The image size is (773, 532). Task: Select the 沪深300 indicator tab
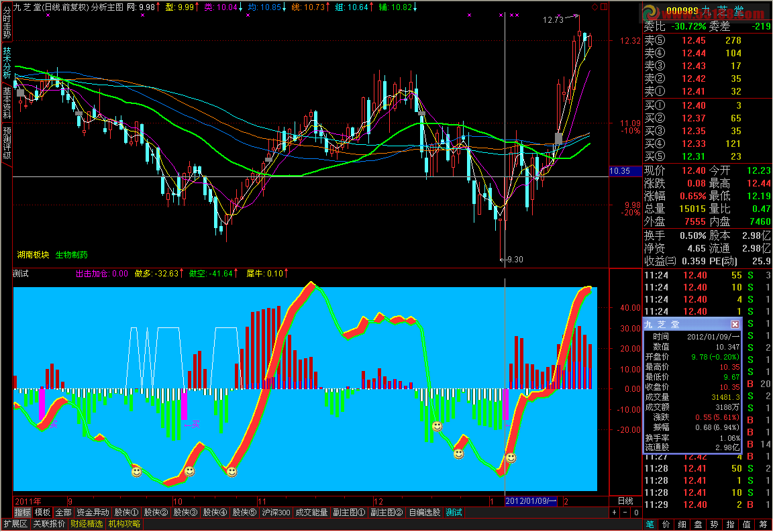[276, 513]
